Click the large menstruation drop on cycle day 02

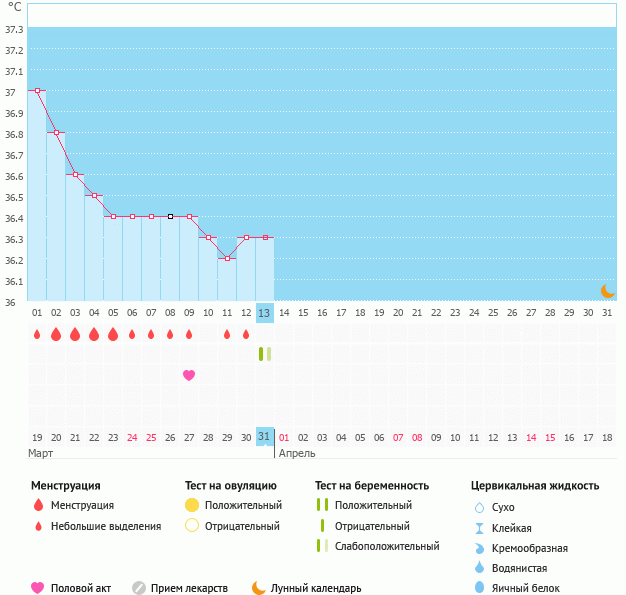56,334
